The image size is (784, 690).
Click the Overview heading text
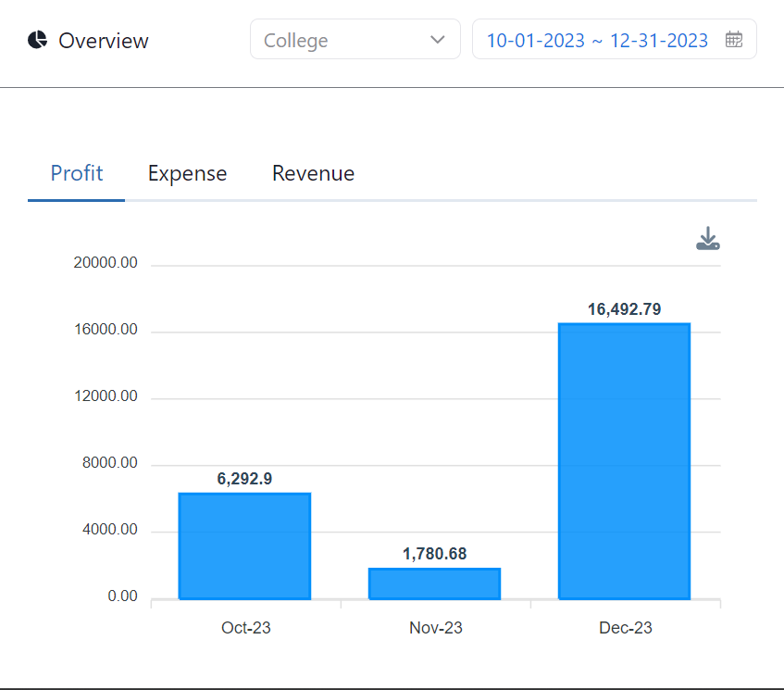point(103,41)
